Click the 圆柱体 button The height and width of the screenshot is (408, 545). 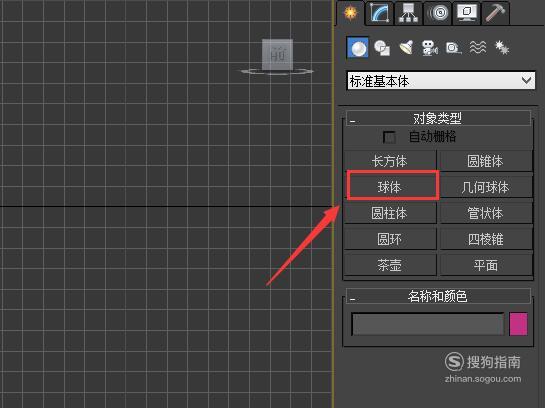point(390,213)
